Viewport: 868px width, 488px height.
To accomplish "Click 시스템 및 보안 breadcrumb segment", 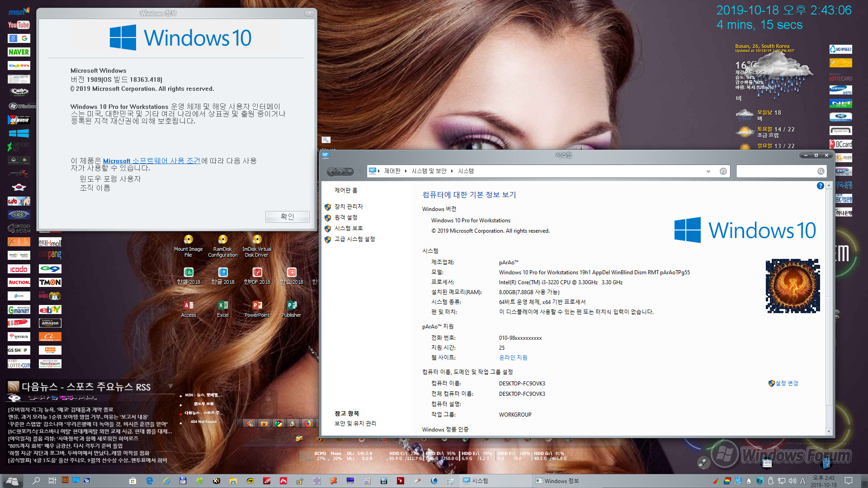I will coord(429,171).
